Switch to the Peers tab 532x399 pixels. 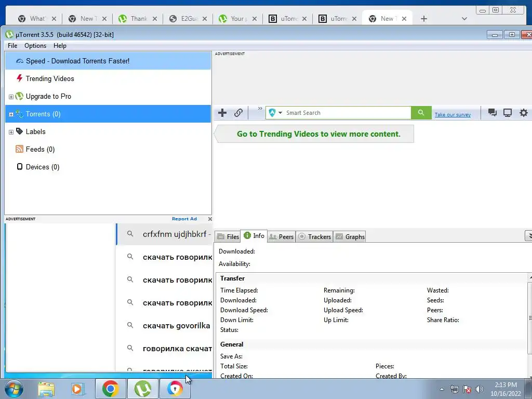tap(281, 237)
